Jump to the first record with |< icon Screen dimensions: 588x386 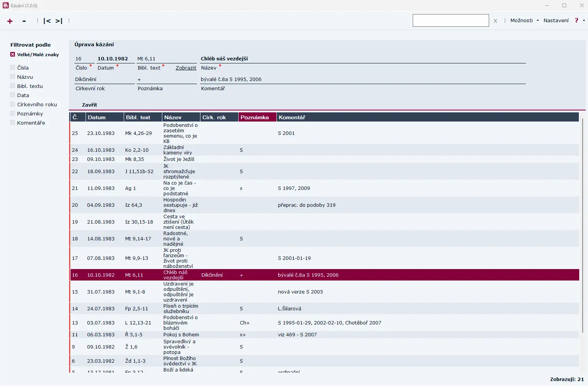click(47, 21)
